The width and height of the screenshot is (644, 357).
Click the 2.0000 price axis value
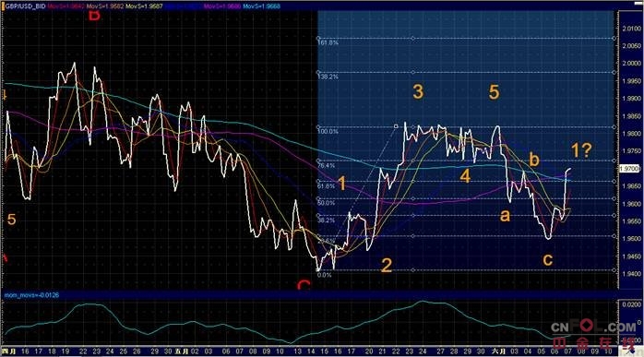point(631,64)
